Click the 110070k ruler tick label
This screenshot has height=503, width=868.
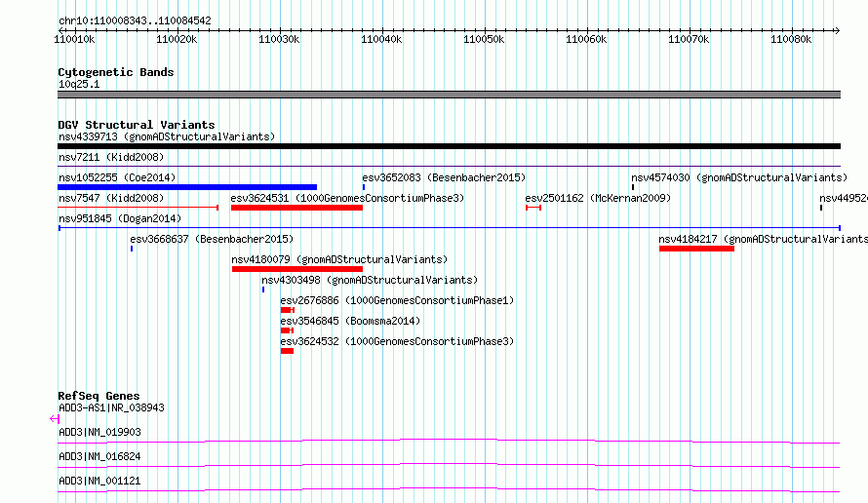(x=689, y=40)
